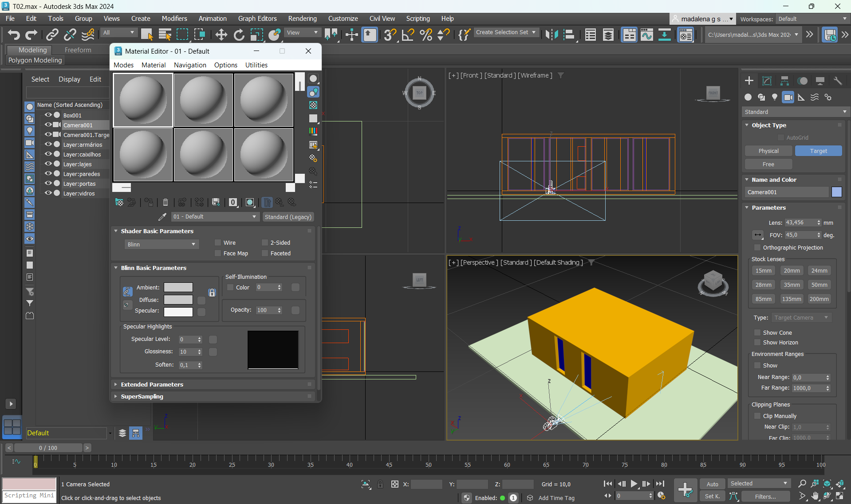Click the eyedropper pick material icon
The image size is (851, 504).
click(x=162, y=217)
